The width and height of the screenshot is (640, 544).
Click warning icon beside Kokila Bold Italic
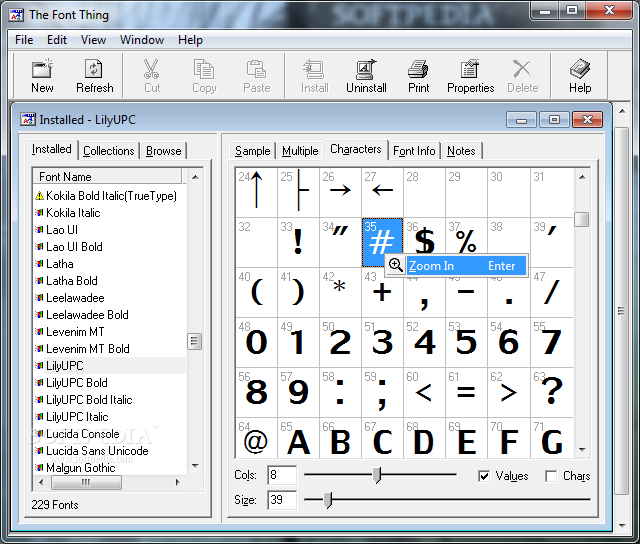(x=40, y=196)
